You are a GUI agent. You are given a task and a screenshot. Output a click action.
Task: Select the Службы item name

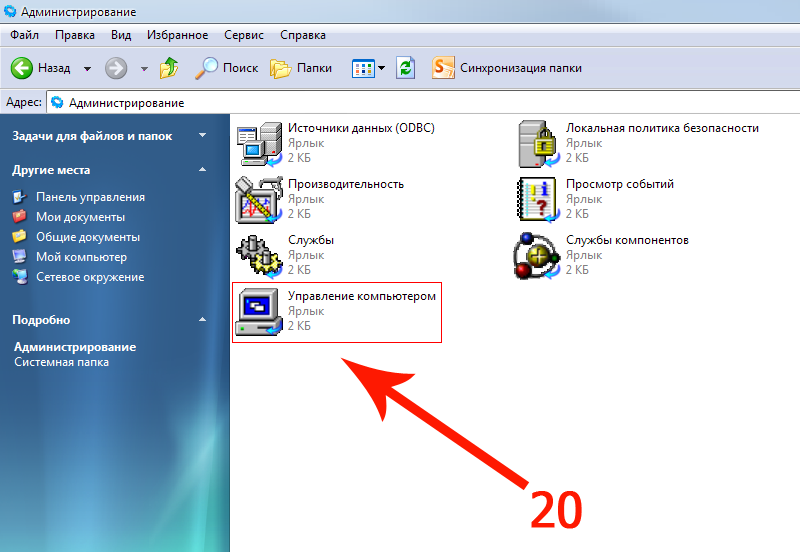311,240
